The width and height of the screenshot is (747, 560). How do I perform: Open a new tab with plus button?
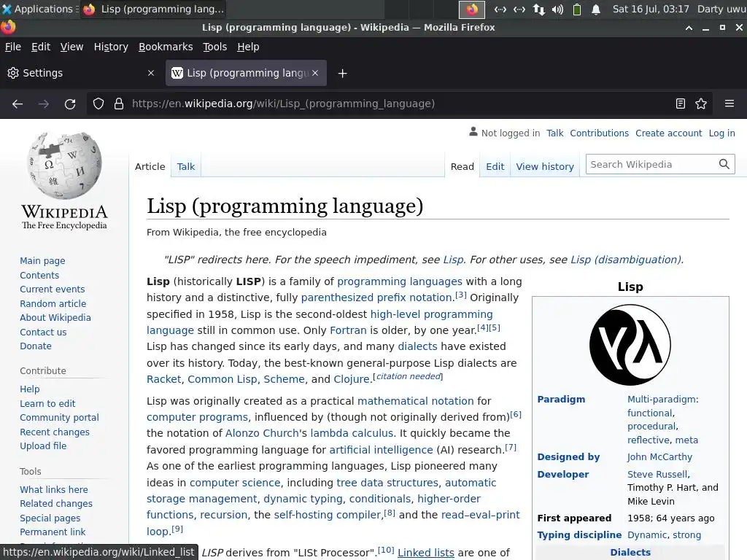click(343, 74)
